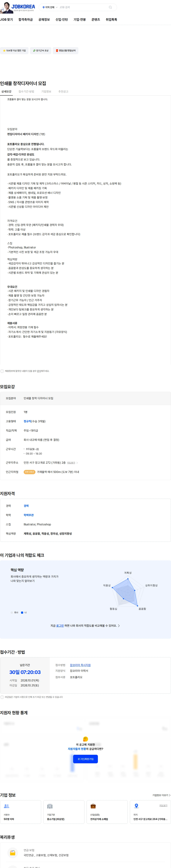Click the 정규직 employment type link

(x=27, y=421)
